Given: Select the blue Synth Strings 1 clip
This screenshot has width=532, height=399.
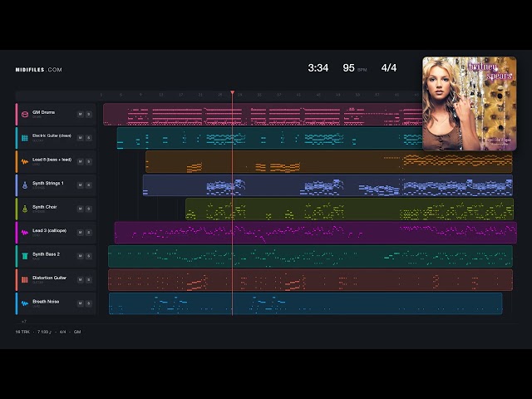Looking at the screenshot, I should pos(328,185).
